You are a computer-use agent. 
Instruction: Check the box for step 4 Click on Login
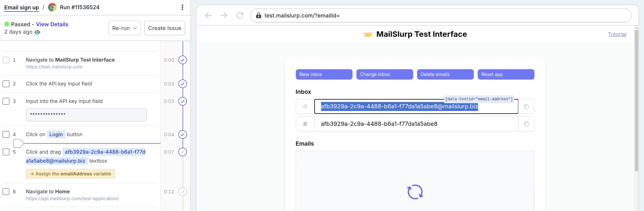click(x=6, y=134)
